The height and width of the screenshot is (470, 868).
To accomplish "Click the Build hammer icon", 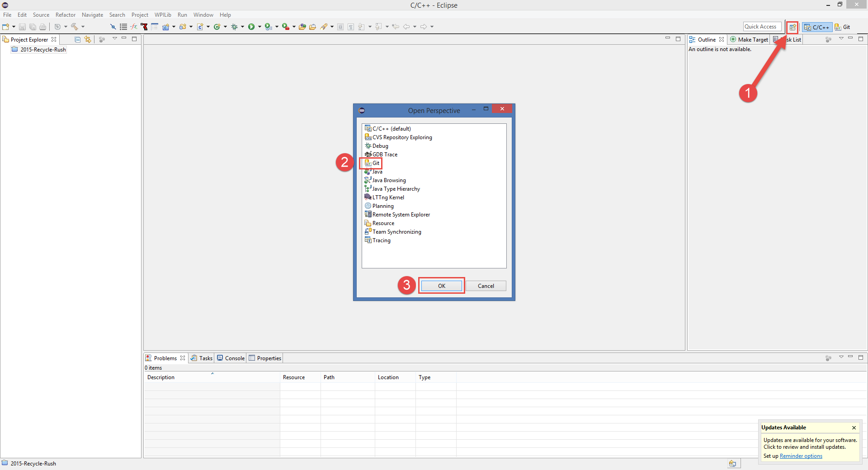I will pos(75,27).
